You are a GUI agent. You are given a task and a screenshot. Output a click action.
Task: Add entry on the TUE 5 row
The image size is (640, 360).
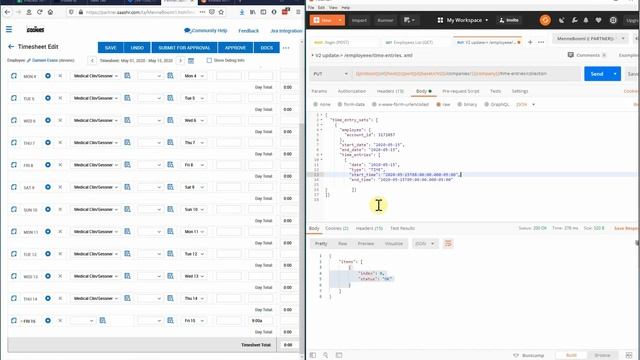coord(48,98)
